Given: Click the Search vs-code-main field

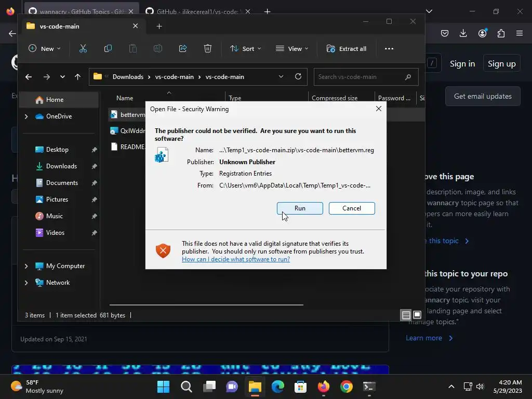Looking at the screenshot, I should pos(366,77).
